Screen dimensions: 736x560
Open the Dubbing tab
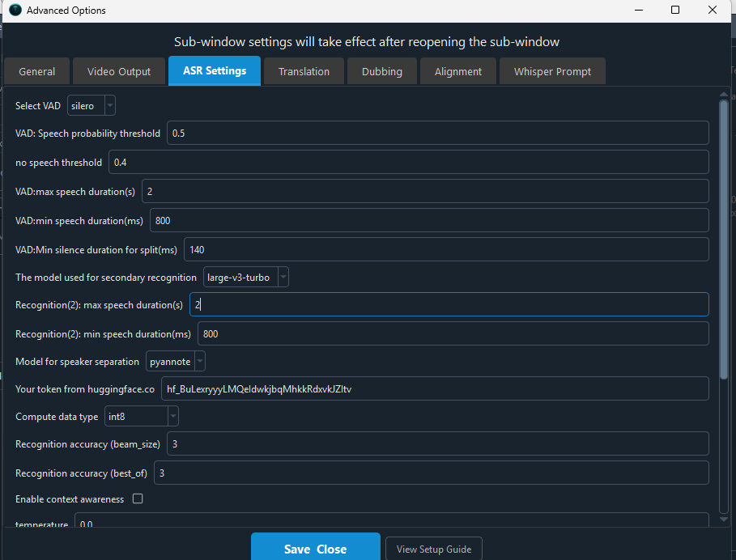coord(382,71)
